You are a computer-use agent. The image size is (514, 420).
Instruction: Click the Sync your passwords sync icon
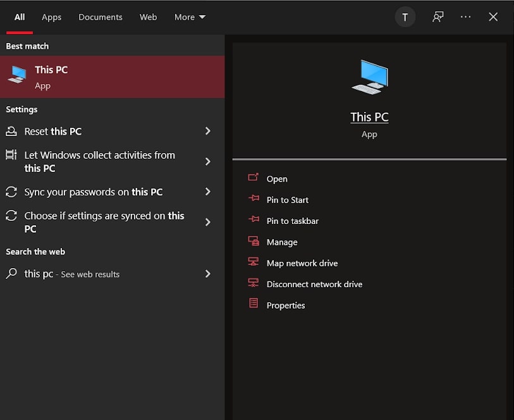click(11, 192)
